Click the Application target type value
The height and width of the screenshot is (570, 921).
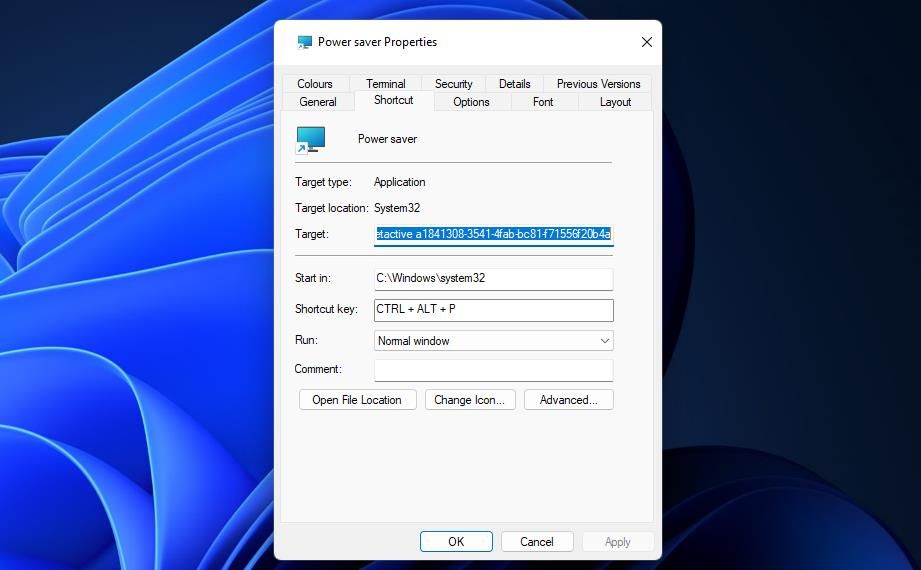399,182
